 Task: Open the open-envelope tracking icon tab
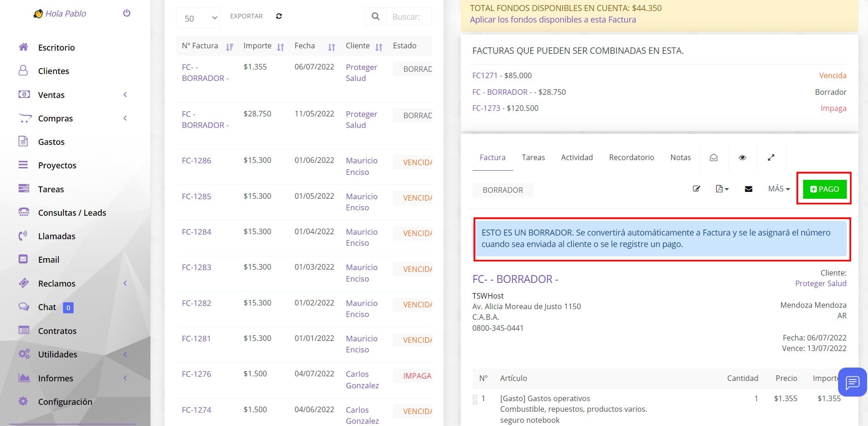pos(713,157)
